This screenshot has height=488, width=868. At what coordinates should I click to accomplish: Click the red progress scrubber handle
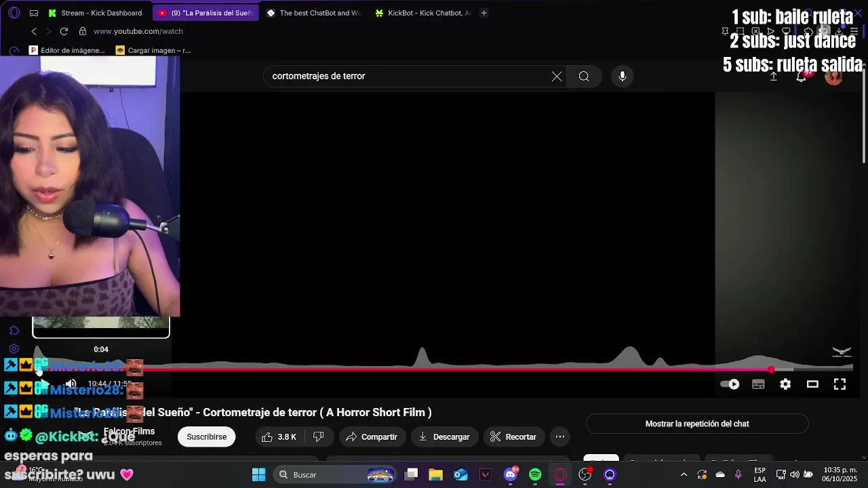click(x=771, y=369)
